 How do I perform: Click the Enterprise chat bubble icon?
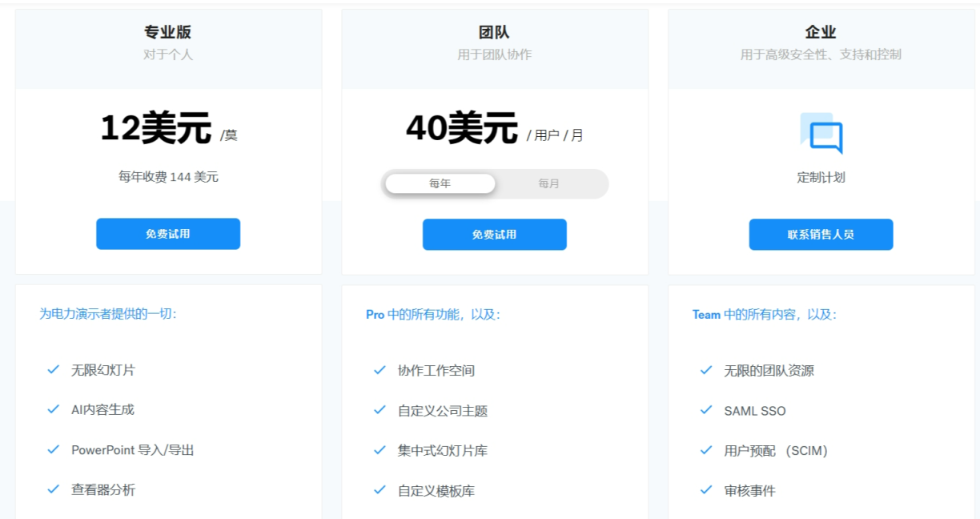pyautogui.click(x=821, y=133)
